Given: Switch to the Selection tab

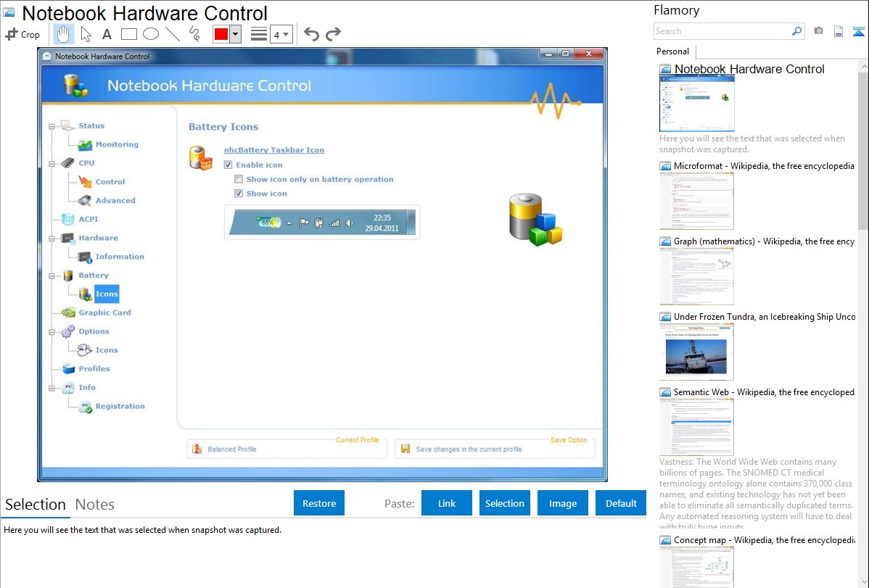Looking at the screenshot, I should 36,505.
